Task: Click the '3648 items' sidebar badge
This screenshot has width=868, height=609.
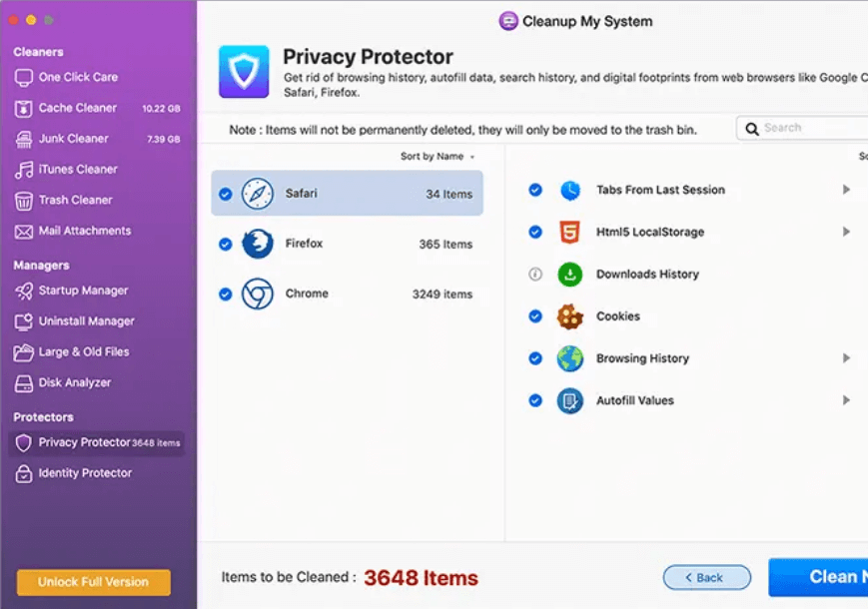Action: point(156,443)
